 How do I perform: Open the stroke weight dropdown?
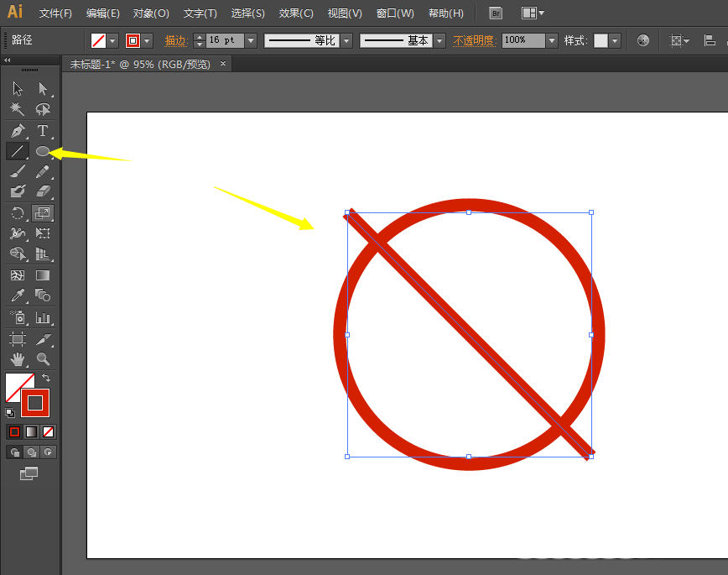pyautogui.click(x=251, y=40)
